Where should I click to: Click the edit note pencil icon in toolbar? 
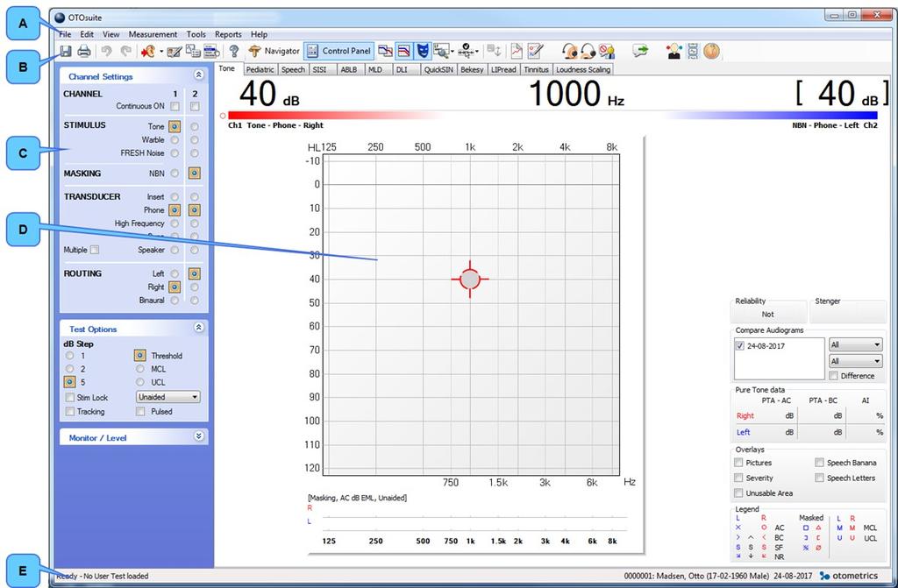(x=175, y=52)
